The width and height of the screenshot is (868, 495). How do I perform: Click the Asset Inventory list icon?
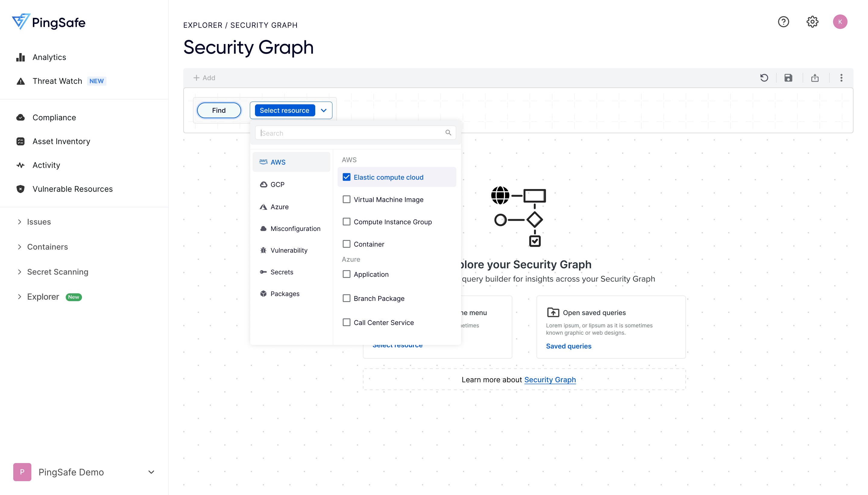(20, 141)
